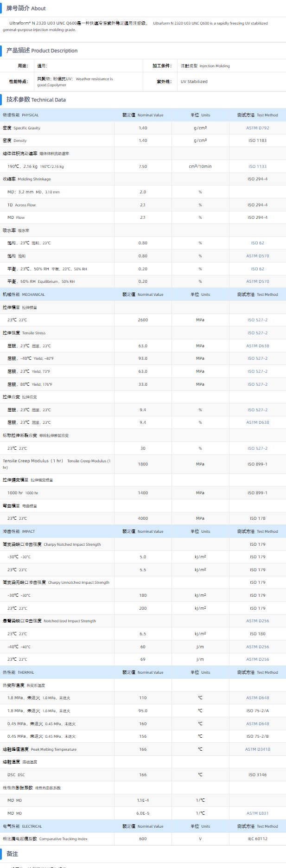
Task: Click the shrinkage value '2.0'
Action: [x=143, y=192]
